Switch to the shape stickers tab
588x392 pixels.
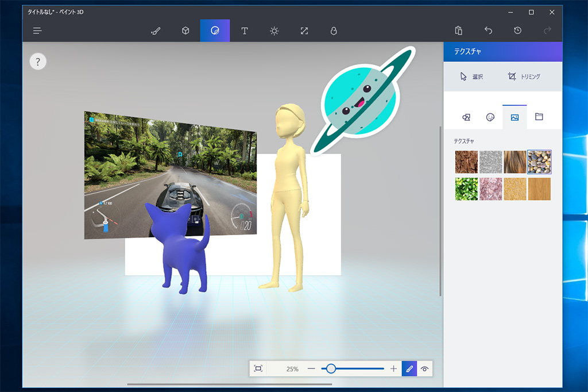pos(466,117)
